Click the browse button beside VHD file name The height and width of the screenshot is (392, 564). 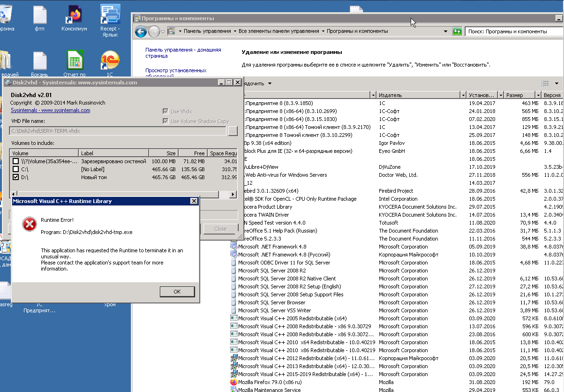[233, 131]
